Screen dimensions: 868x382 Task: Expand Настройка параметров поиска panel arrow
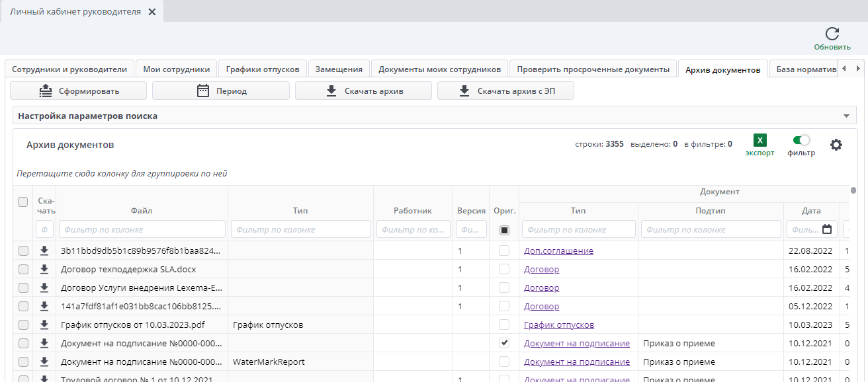coord(846,116)
